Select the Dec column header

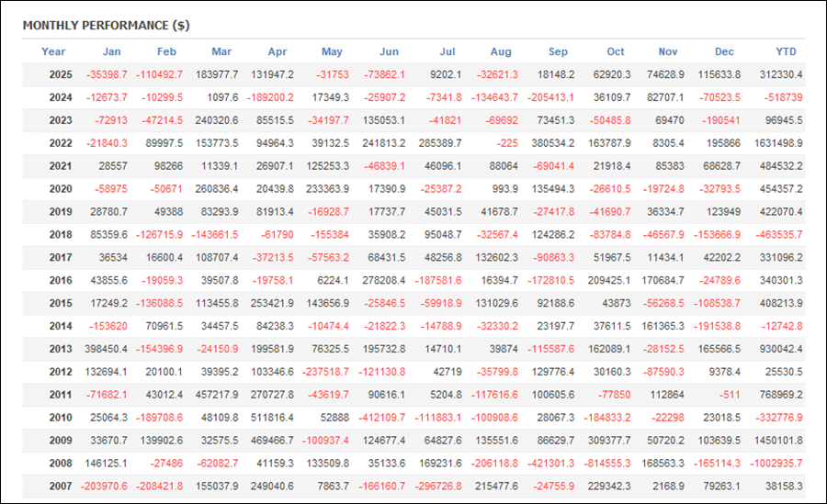pyautogui.click(x=724, y=51)
